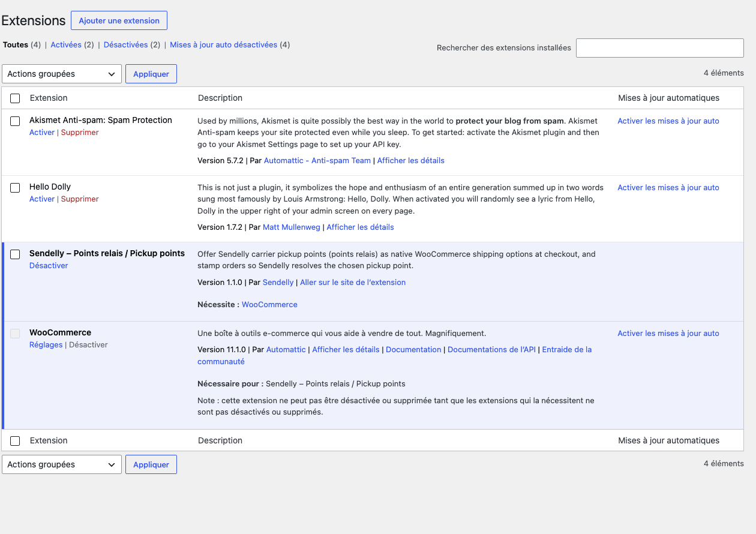Open Entraide de la communauté link
756x534 pixels.
click(x=567, y=349)
